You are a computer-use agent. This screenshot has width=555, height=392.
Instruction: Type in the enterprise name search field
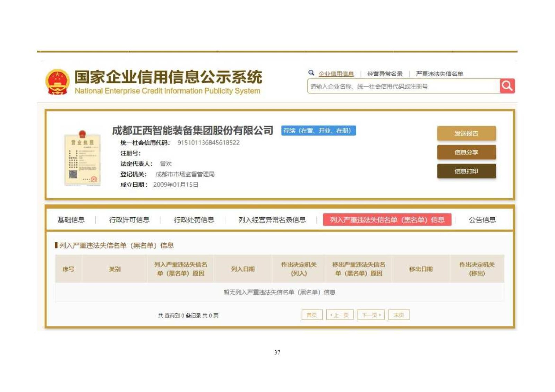403,86
